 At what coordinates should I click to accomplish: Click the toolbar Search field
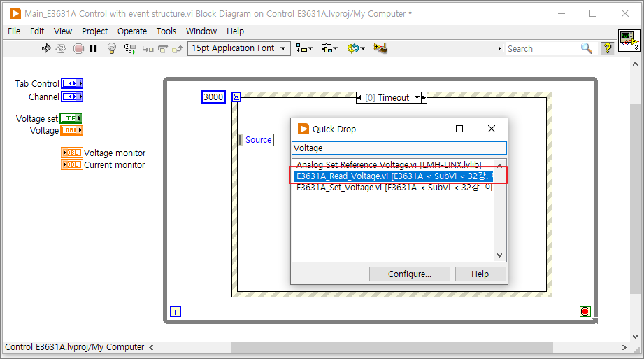pos(542,48)
